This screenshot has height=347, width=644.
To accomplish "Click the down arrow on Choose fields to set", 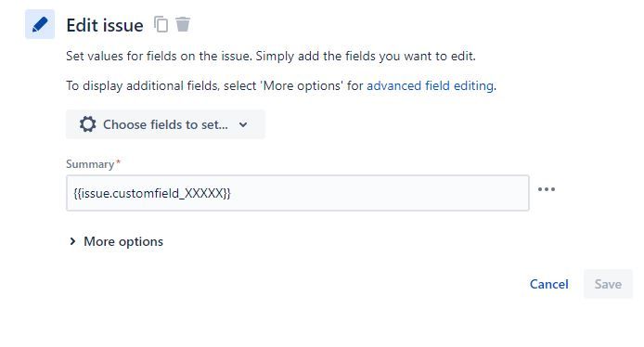I will (x=243, y=124).
